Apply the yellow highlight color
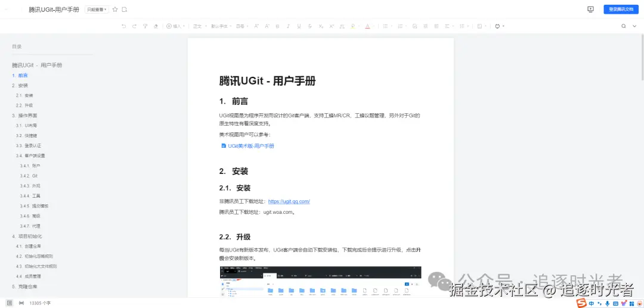 (353, 26)
